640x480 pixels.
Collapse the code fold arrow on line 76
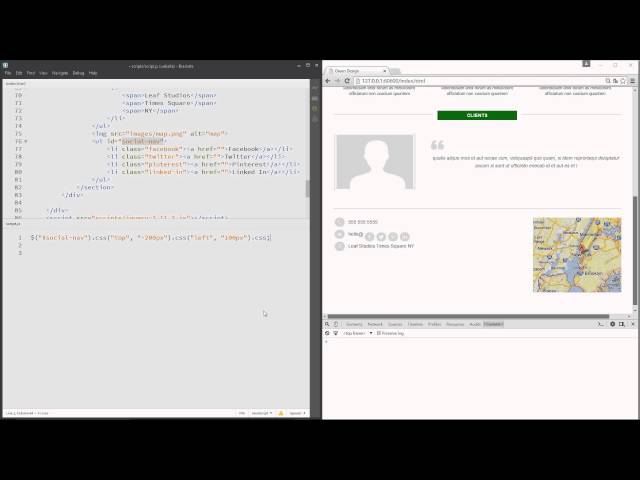(25, 141)
